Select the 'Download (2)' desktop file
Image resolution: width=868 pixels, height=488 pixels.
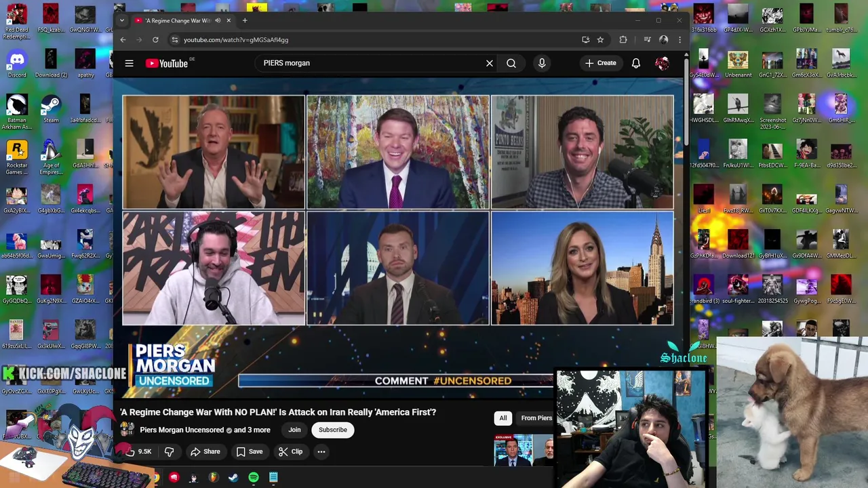(x=51, y=63)
